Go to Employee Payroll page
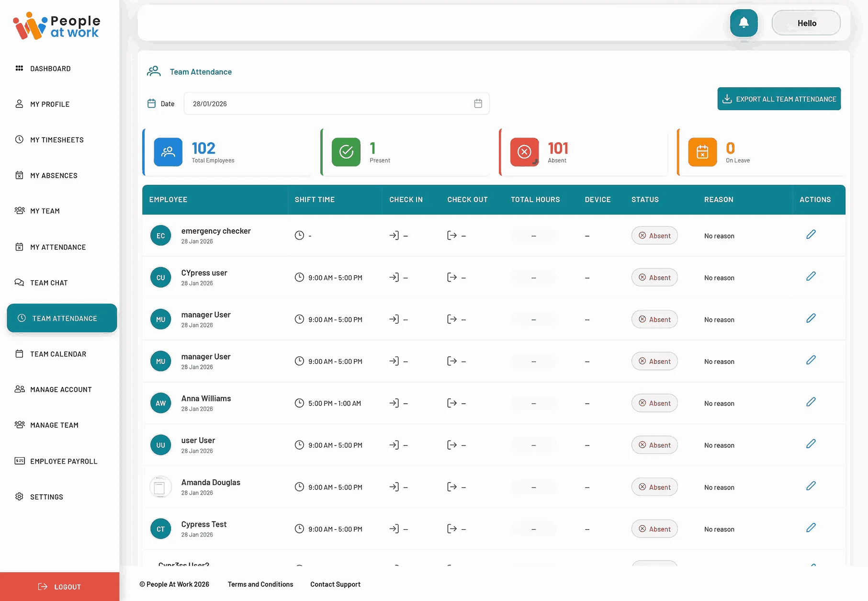This screenshot has height=601, width=868. [63, 461]
